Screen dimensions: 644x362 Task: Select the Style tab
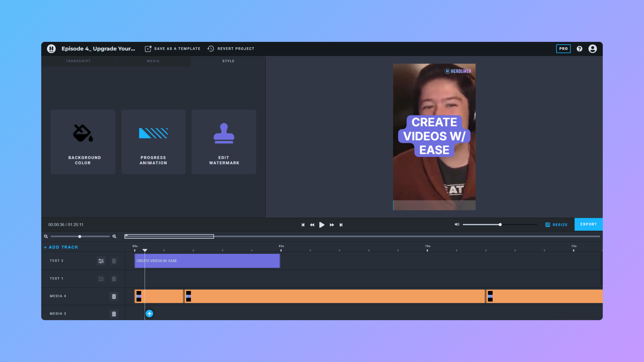point(228,61)
